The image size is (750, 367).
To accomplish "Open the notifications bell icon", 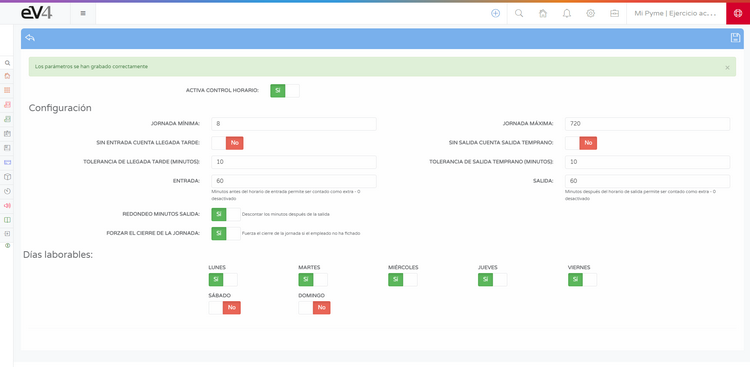I will [x=567, y=13].
